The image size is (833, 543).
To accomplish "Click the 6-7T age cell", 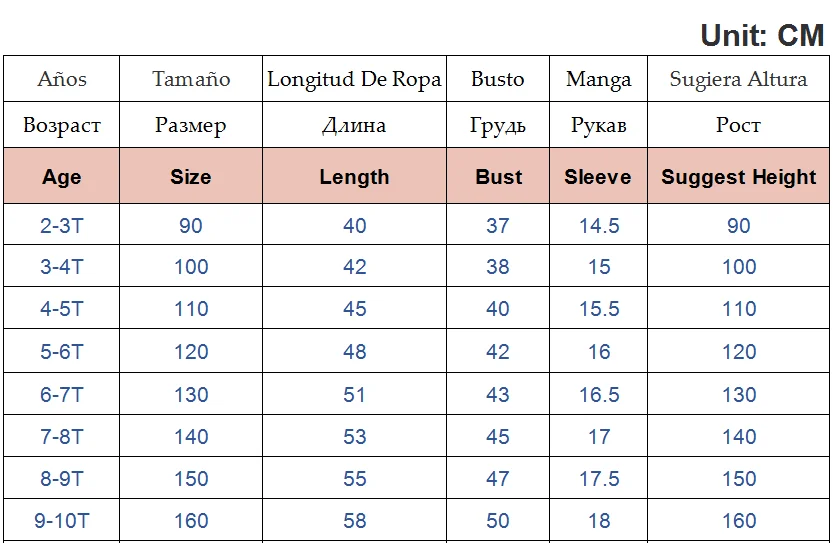I will pos(62,394).
